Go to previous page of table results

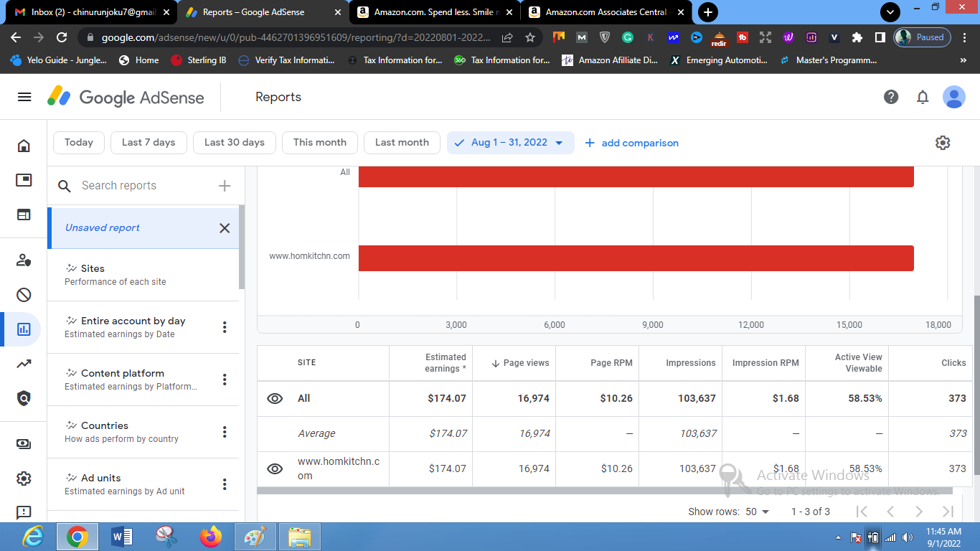click(890, 512)
